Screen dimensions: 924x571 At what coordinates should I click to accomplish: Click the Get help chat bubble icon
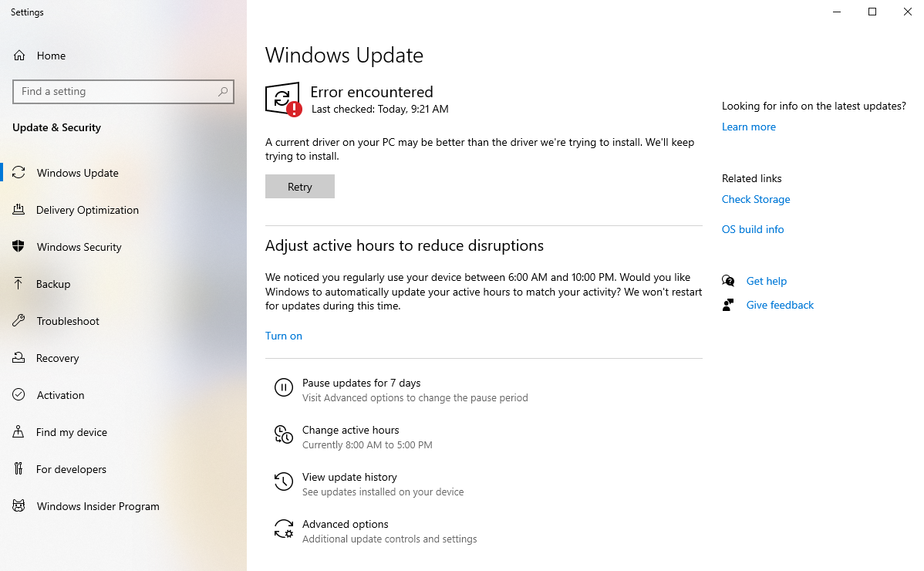pyautogui.click(x=728, y=281)
